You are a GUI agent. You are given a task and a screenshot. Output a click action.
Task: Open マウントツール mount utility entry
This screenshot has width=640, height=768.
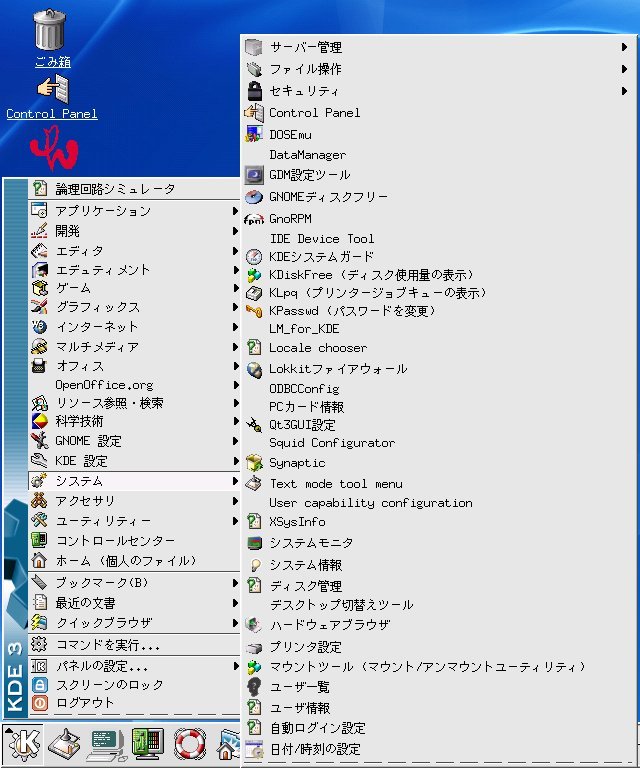pyautogui.click(x=439, y=667)
